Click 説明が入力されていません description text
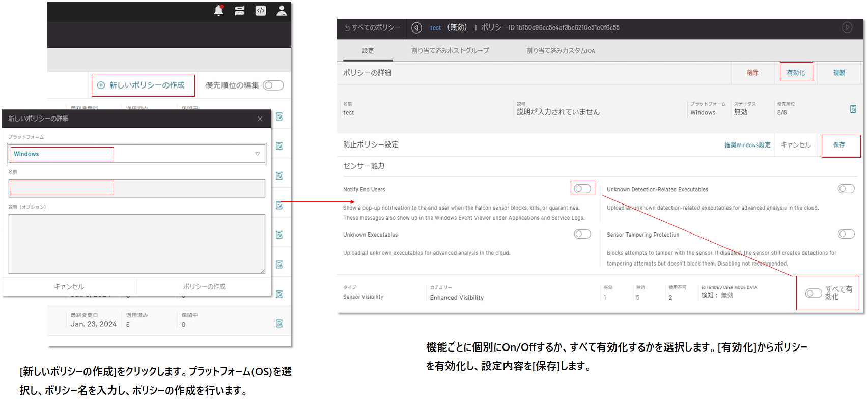The width and height of the screenshot is (868, 408). coord(558,112)
